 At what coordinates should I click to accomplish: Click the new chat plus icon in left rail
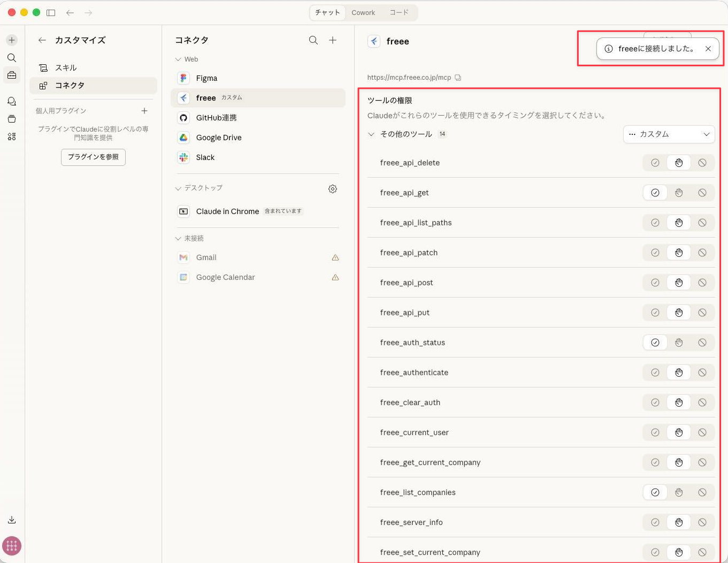(x=12, y=40)
